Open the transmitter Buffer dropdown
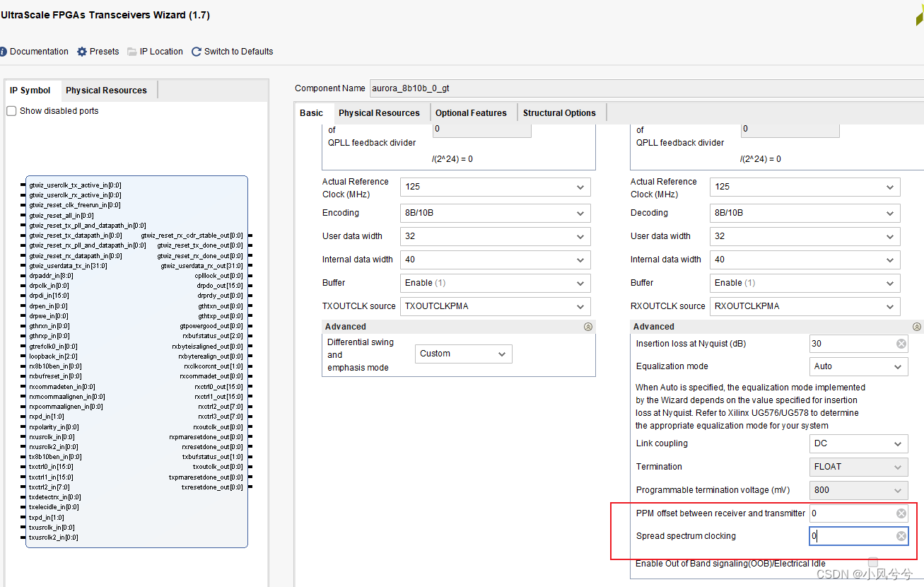The image size is (924, 587). pos(496,283)
